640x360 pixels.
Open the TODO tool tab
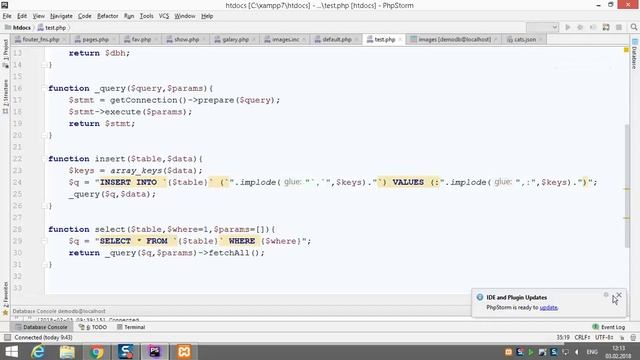93,327
